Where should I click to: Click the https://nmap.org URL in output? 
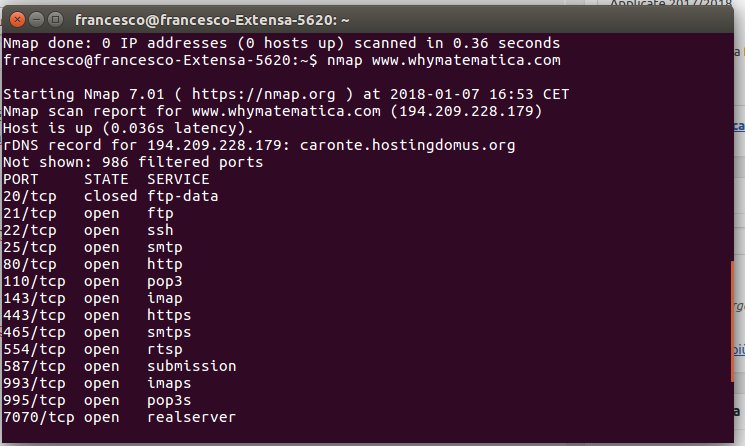(x=263, y=94)
